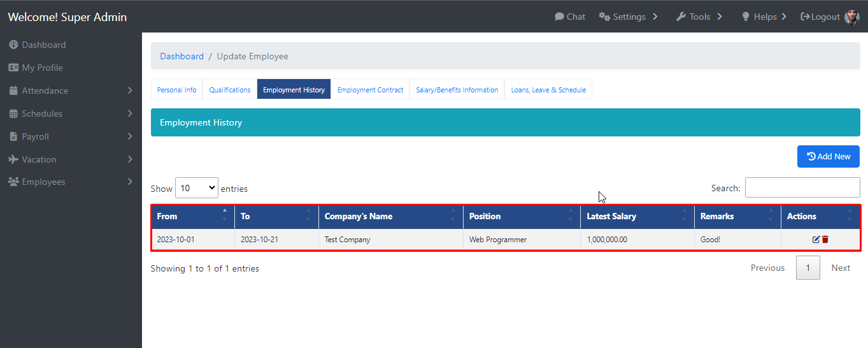Click the user avatar picture at top right
This screenshot has height=348, width=868.
[x=852, y=17]
